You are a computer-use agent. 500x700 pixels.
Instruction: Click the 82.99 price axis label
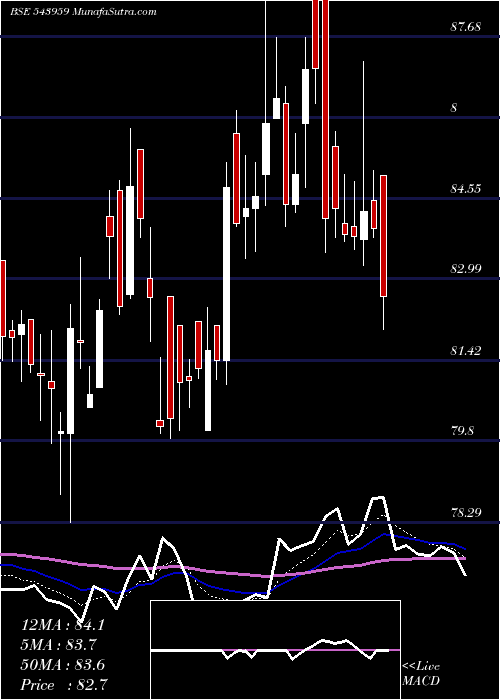point(465,269)
